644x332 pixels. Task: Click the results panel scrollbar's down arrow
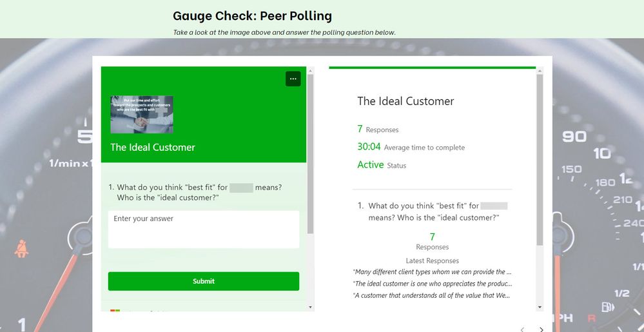(x=540, y=307)
